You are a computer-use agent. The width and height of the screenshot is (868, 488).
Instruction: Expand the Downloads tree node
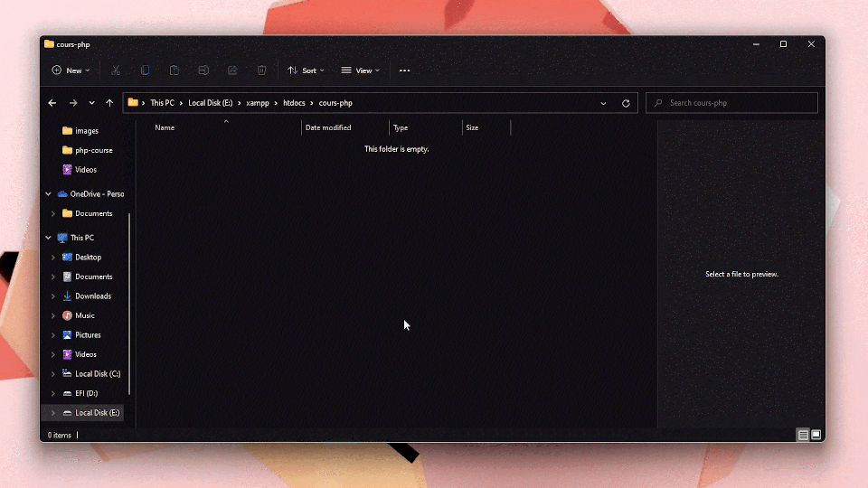(53, 296)
